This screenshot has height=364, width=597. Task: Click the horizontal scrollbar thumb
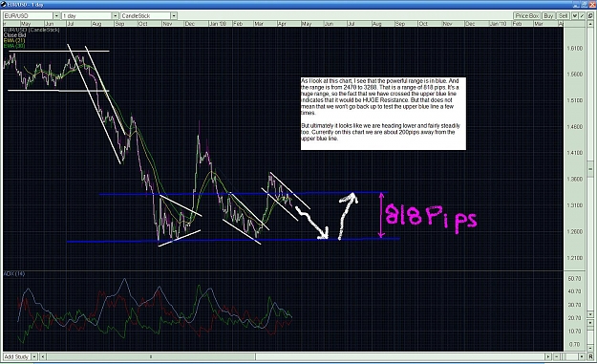tap(151, 356)
